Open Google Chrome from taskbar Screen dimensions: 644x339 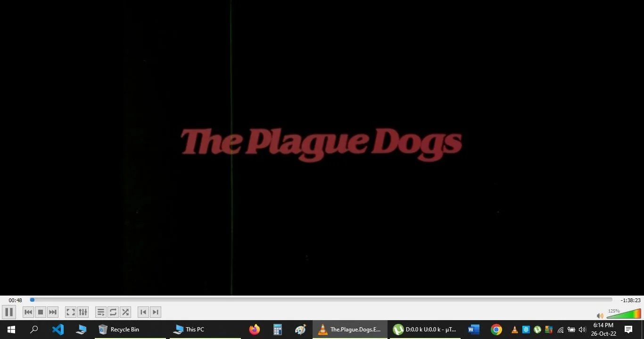click(496, 330)
